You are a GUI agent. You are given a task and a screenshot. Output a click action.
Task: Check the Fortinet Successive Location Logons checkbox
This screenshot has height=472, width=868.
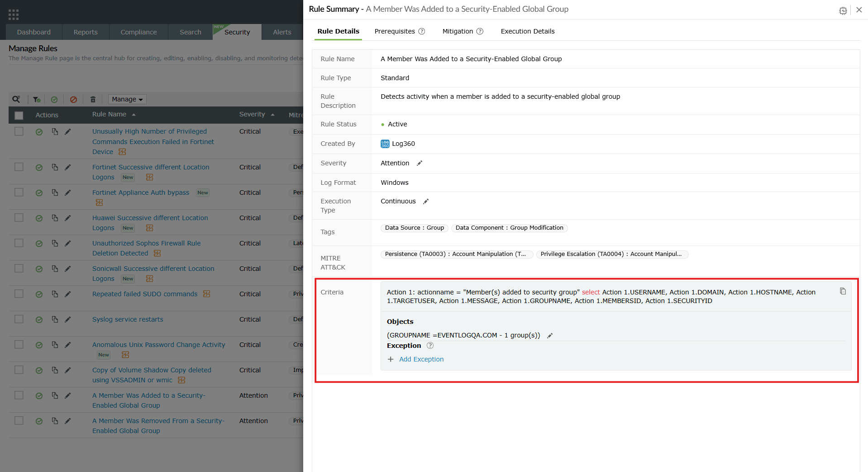click(19, 167)
